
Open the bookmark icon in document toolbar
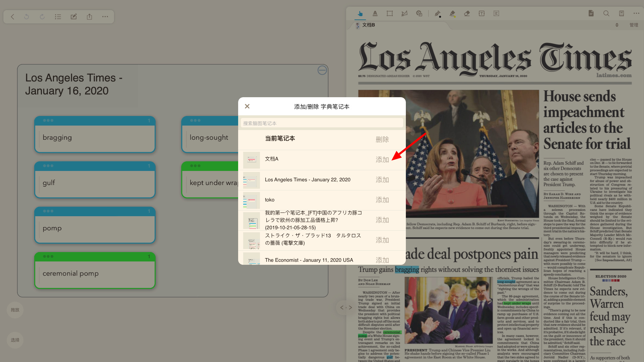[x=621, y=13]
